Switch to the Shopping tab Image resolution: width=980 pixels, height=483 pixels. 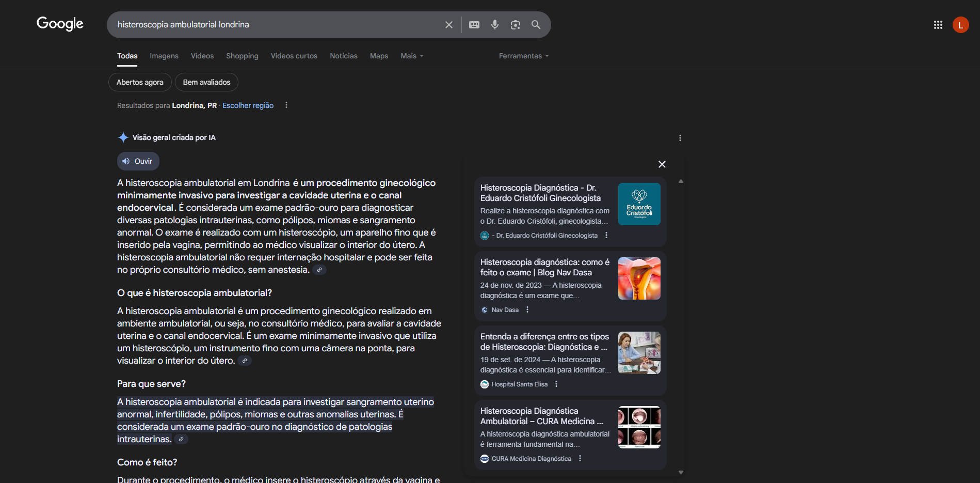(242, 56)
